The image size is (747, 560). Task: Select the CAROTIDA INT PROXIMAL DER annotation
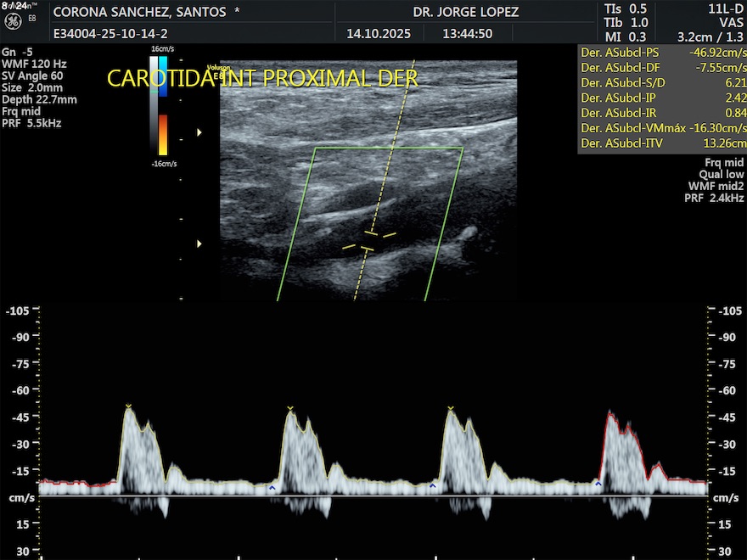coord(263,79)
